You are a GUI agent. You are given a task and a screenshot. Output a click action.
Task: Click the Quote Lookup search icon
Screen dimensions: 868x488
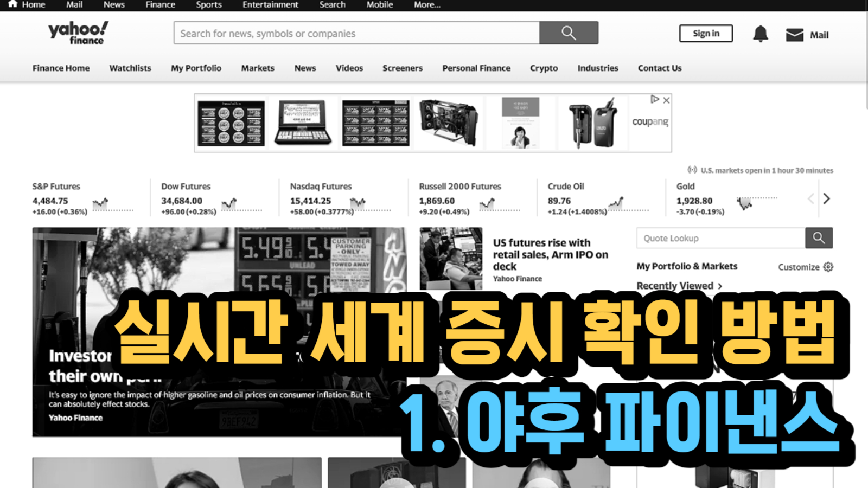(819, 238)
